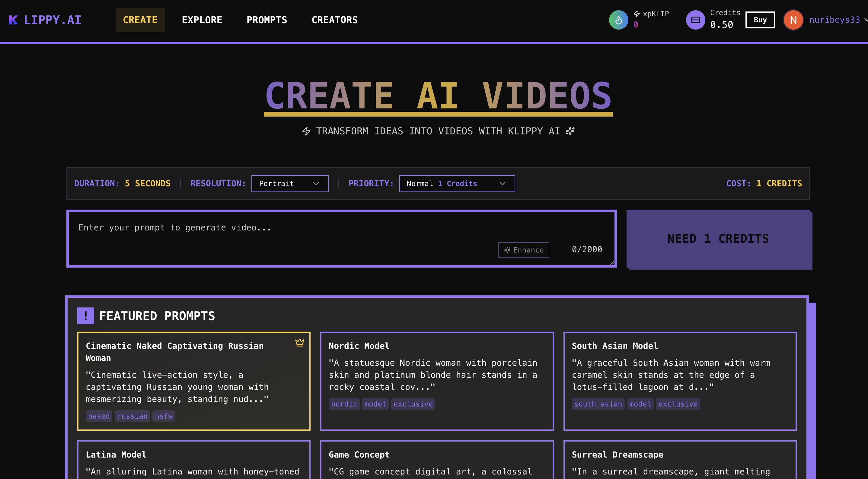Click the '0/2000' character counter
868x479 pixels.
(587, 249)
